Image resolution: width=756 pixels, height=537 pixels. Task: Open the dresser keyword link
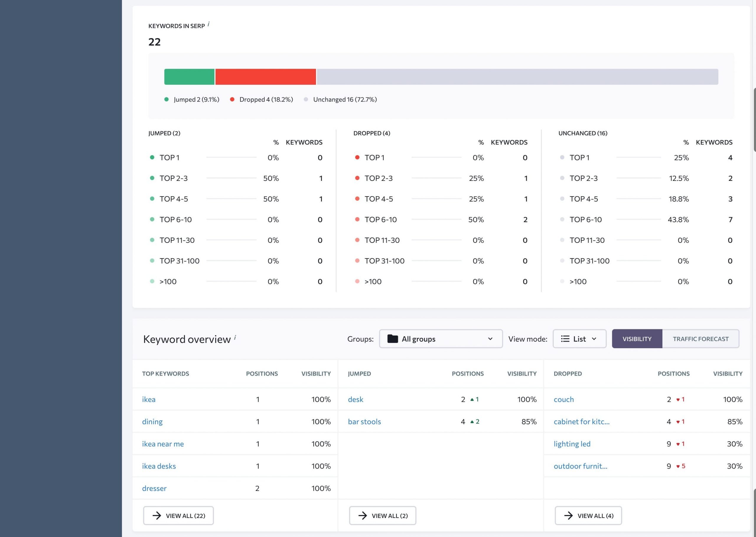click(154, 488)
